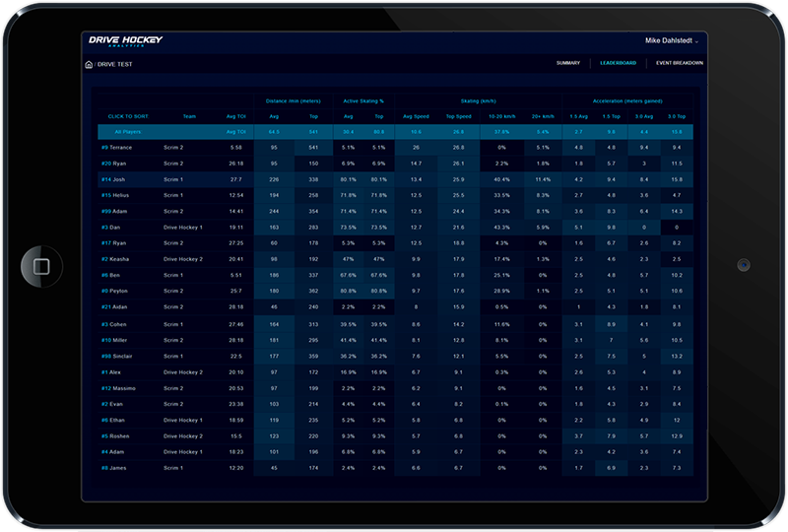Sort by 10-20 km/h column
788x532 pixels.
pyautogui.click(x=501, y=116)
